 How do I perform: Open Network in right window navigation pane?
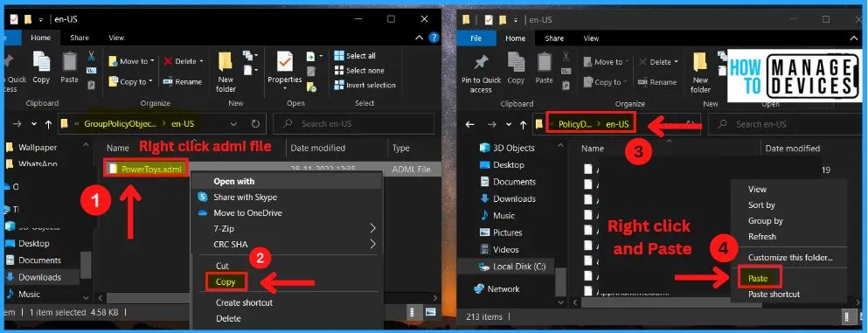coord(497,288)
